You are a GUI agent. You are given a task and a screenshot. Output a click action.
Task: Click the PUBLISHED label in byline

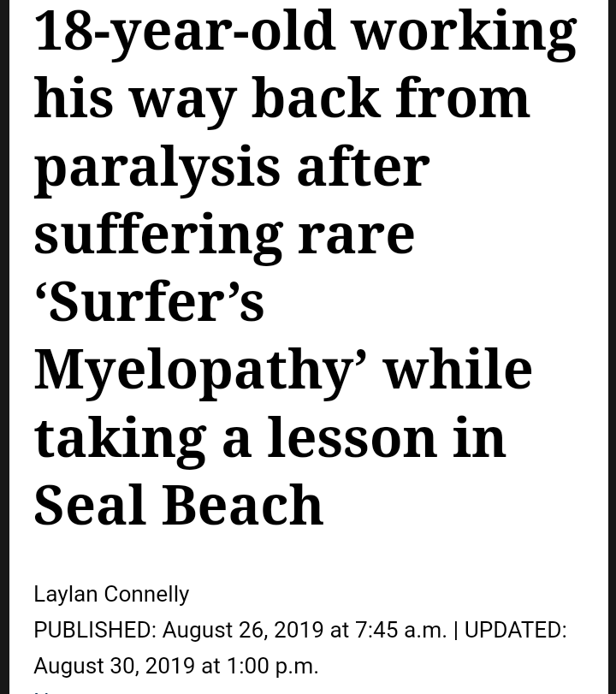94,630
